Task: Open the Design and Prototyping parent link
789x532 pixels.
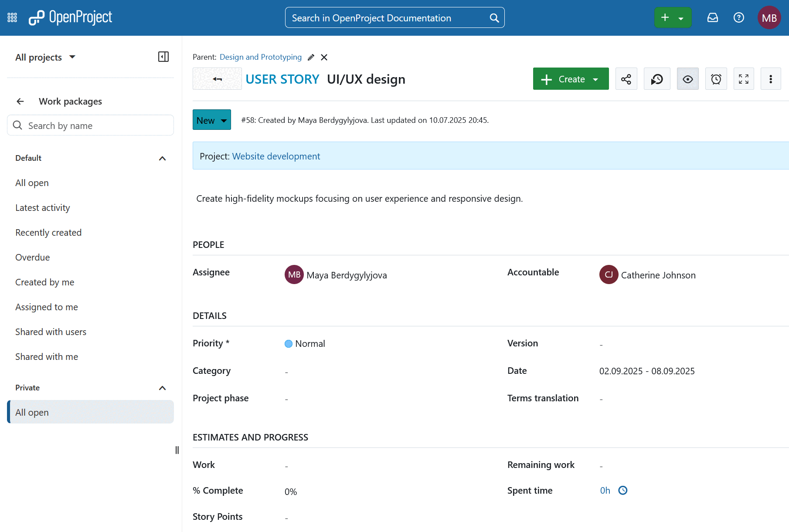Action: [x=260, y=57]
